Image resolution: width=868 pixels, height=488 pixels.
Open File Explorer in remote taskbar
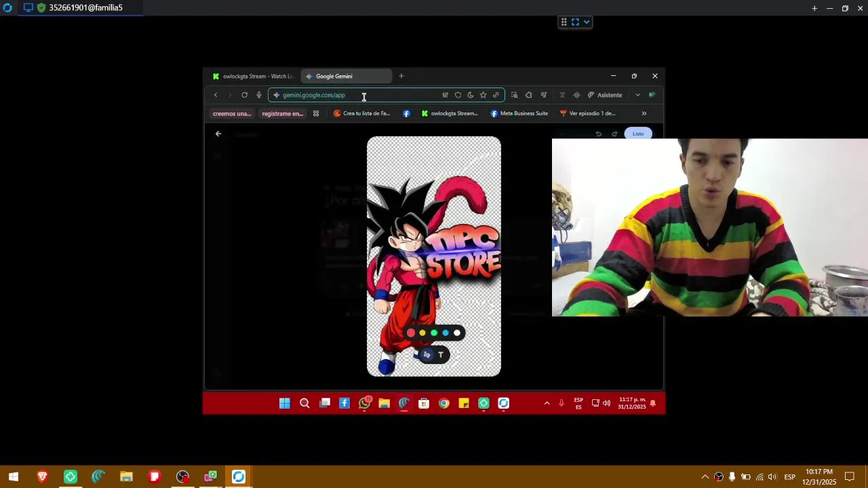(384, 403)
